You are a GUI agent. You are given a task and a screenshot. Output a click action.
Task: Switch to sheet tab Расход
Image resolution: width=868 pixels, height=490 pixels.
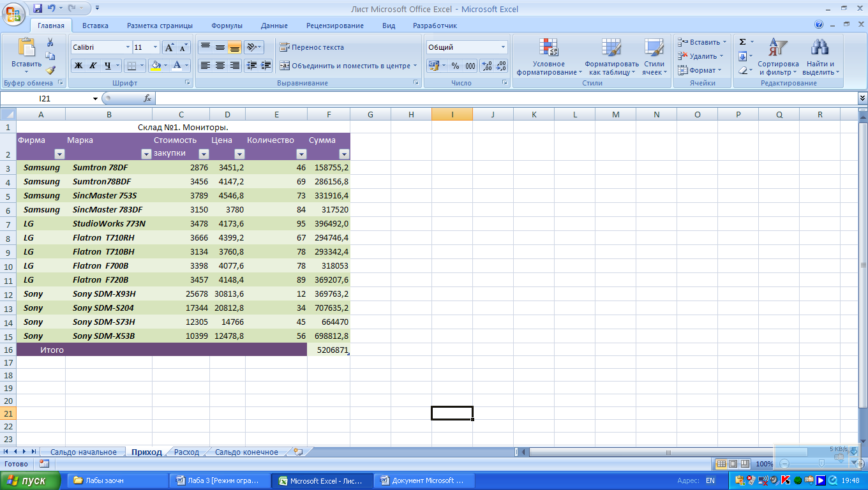(186, 452)
